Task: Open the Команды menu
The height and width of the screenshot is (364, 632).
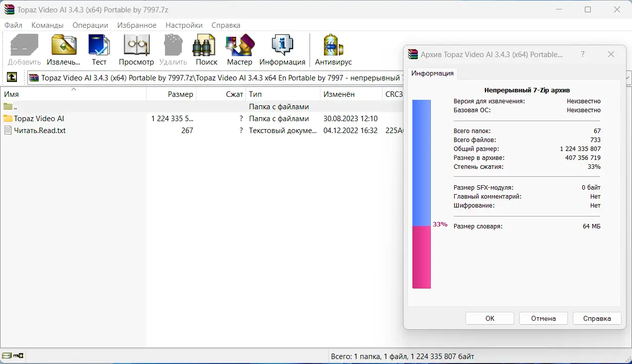Action: [47, 25]
